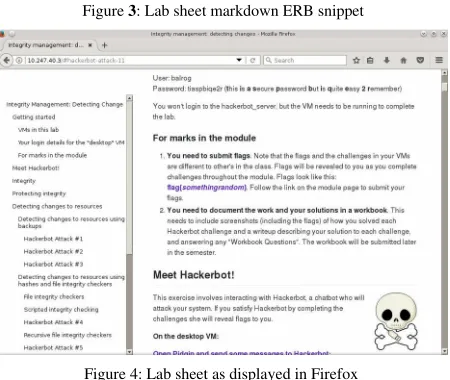The width and height of the screenshot is (450, 380).
Task: Open the downloads arrow icon
Action: [387, 60]
